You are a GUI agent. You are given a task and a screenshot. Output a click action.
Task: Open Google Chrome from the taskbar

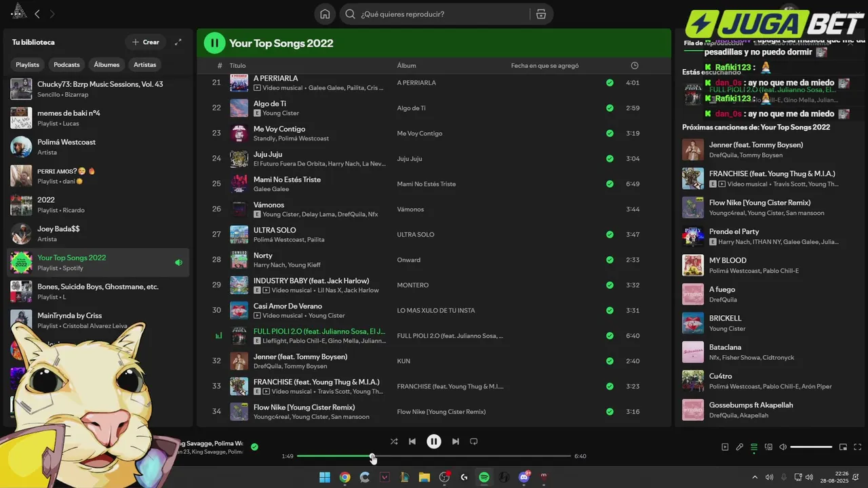(x=344, y=477)
